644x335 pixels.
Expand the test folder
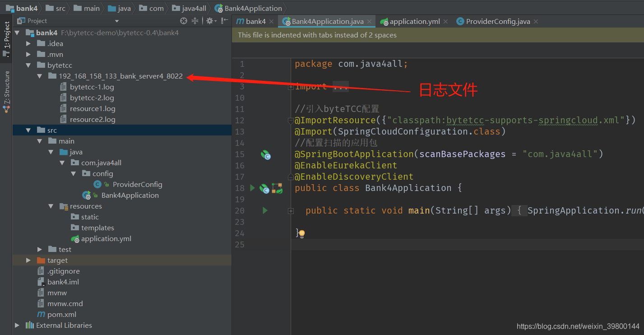point(40,249)
